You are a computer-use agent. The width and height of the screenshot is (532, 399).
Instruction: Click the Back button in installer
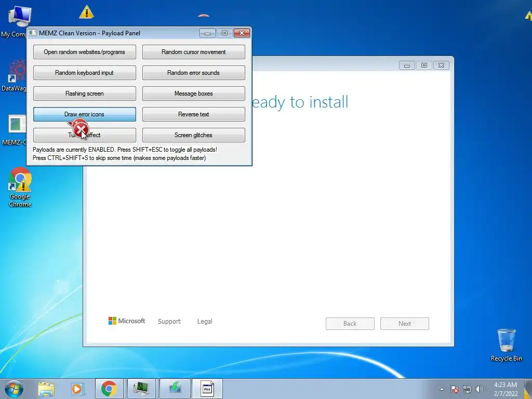(350, 323)
